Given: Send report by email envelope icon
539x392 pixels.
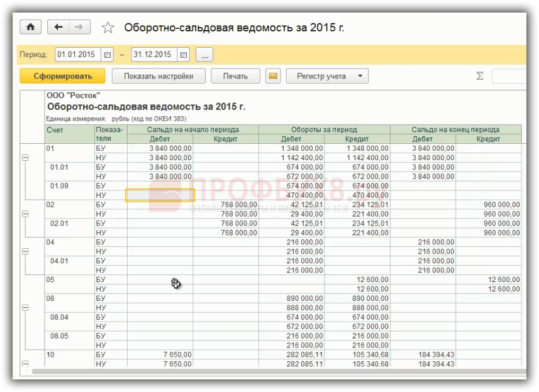Looking at the screenshot, I should pos(273,76).
